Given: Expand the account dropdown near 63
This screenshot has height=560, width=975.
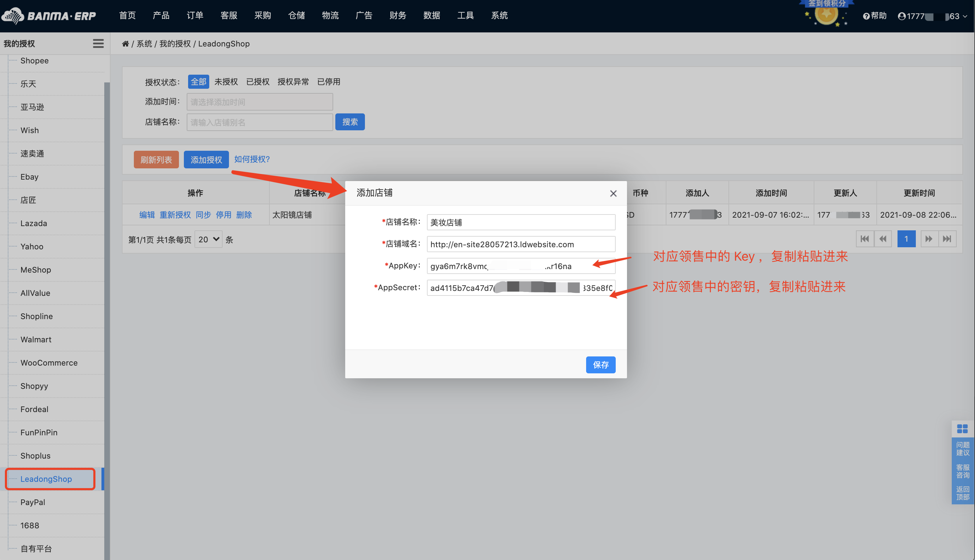Looking at the screenshot, I should point(965,16).
